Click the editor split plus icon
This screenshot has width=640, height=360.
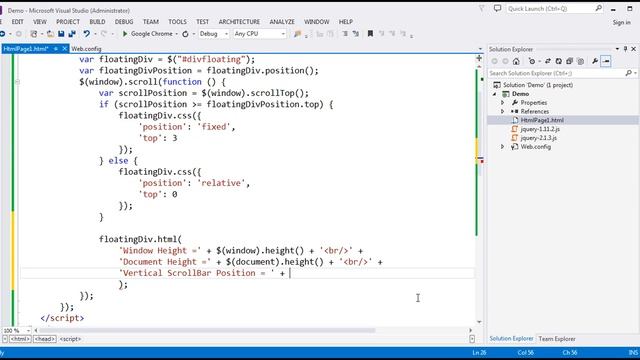click(479, 58)
